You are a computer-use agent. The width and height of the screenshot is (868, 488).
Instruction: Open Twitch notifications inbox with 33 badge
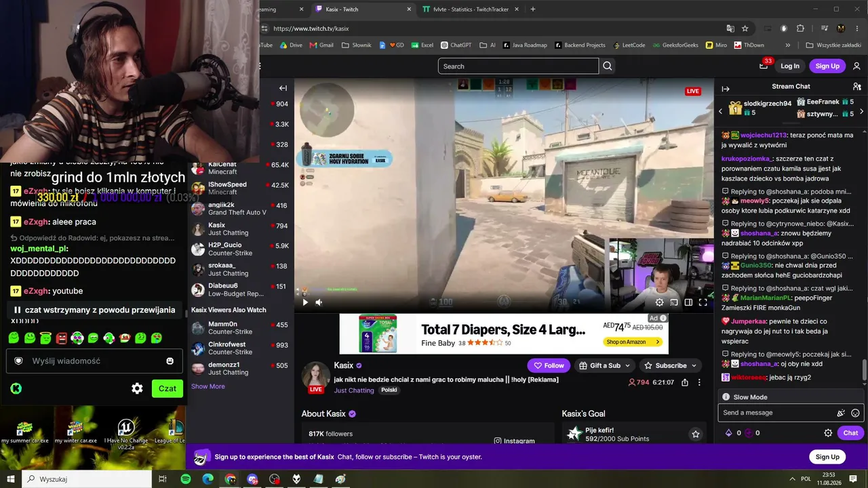tap(764, 66)
